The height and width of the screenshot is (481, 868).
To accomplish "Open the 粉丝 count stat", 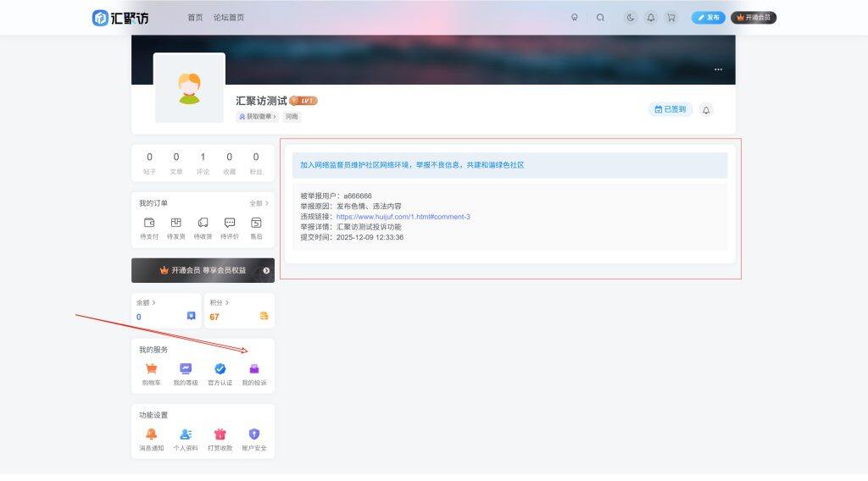I will click(x=256, y=163).
